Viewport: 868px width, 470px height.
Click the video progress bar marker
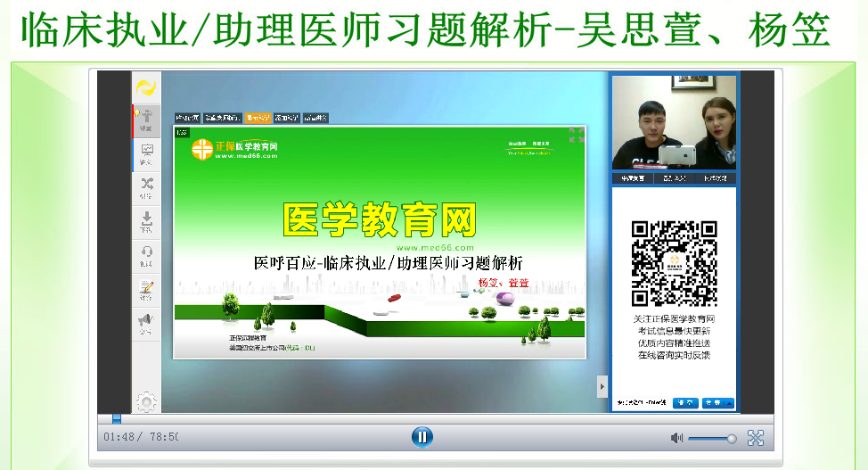point(116,418)
